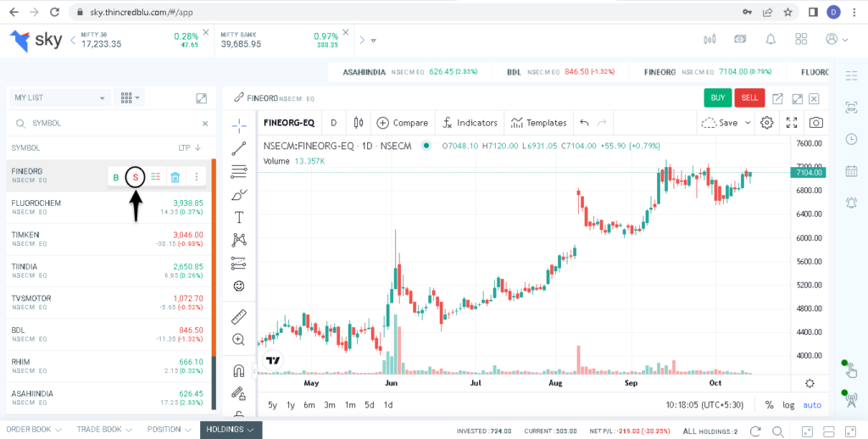Select the text annotation tool

tap(239, 217)
